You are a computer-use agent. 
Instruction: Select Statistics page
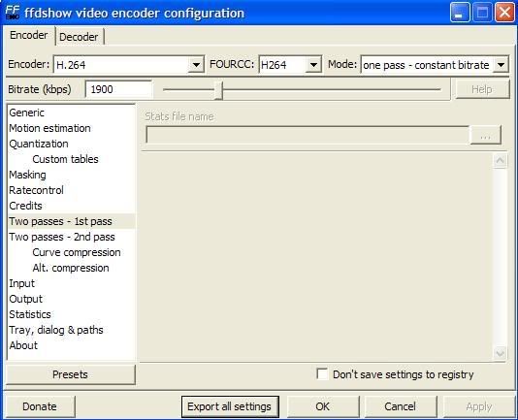(71, 314)
